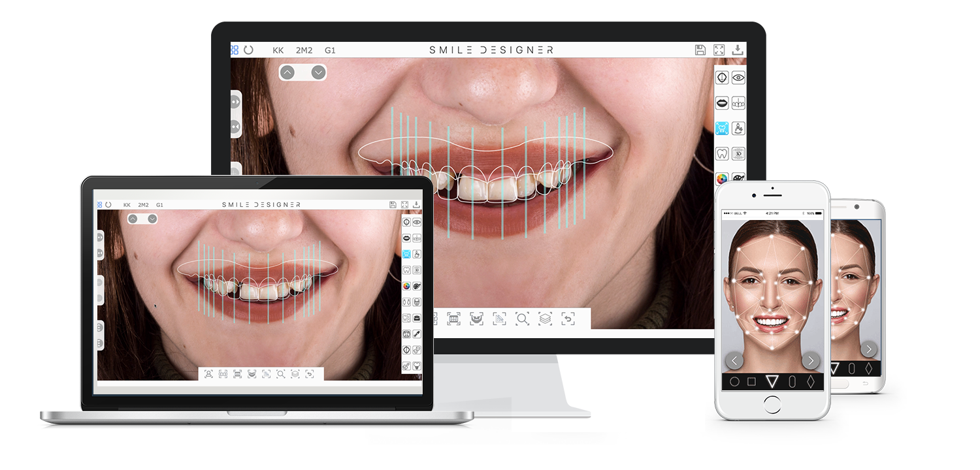Screen dimensions: 980x470
Task: Open the 3D view tool on the monitor
Action: (738, 154)
